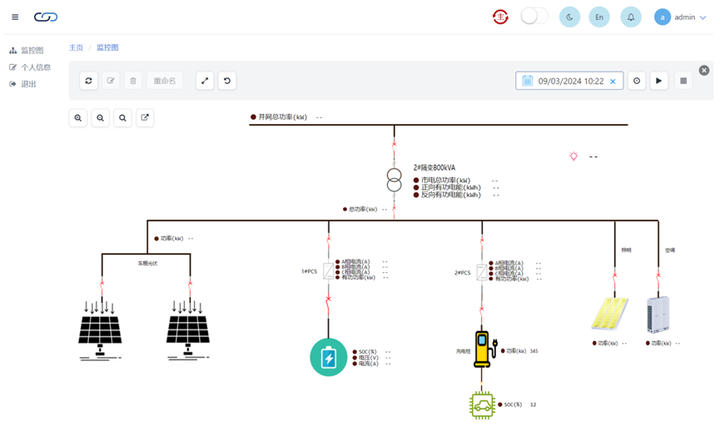Reset zoom with the plain magnifier button

(x=123, y=118)
